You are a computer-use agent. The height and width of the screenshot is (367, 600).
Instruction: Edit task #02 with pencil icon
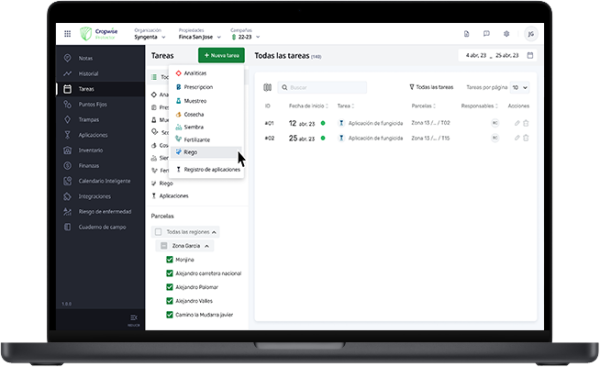click(517, 138)
